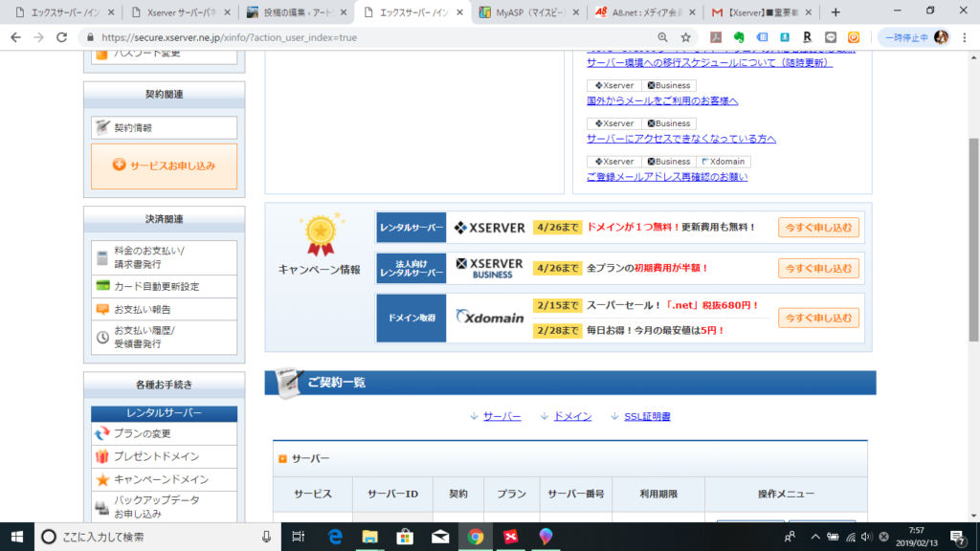The height and width of the screenshot is (551, 980).
Task: Open the サーバー環境への移行スケジュール link
Action: (x=709, y=62)
